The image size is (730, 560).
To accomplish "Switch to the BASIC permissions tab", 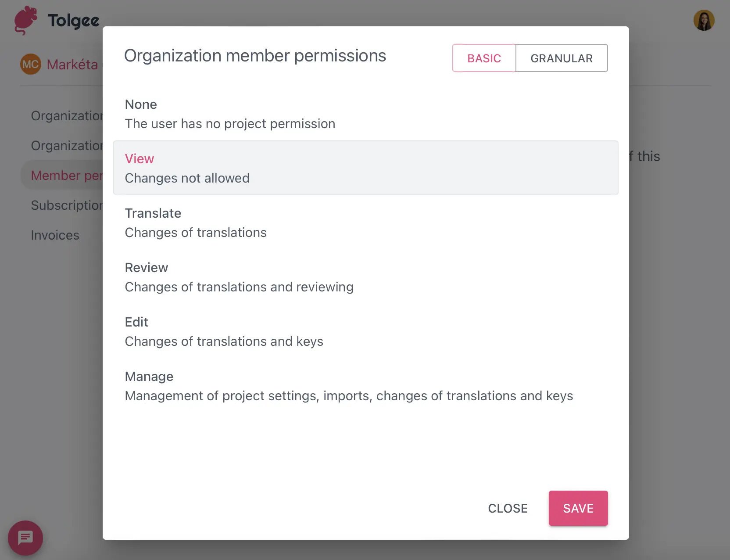I will (x=484, y=58).
